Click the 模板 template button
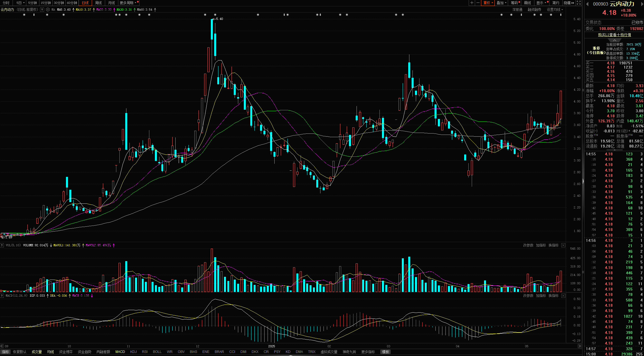The height and width of the screenshot is (356, 644). point(386,352)
